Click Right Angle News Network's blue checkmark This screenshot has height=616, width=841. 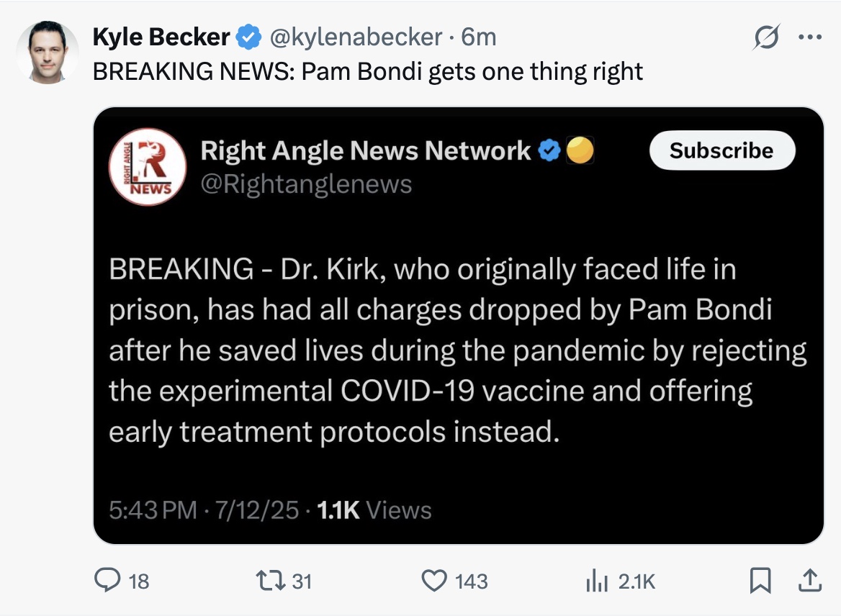click(x=550, y=150)
